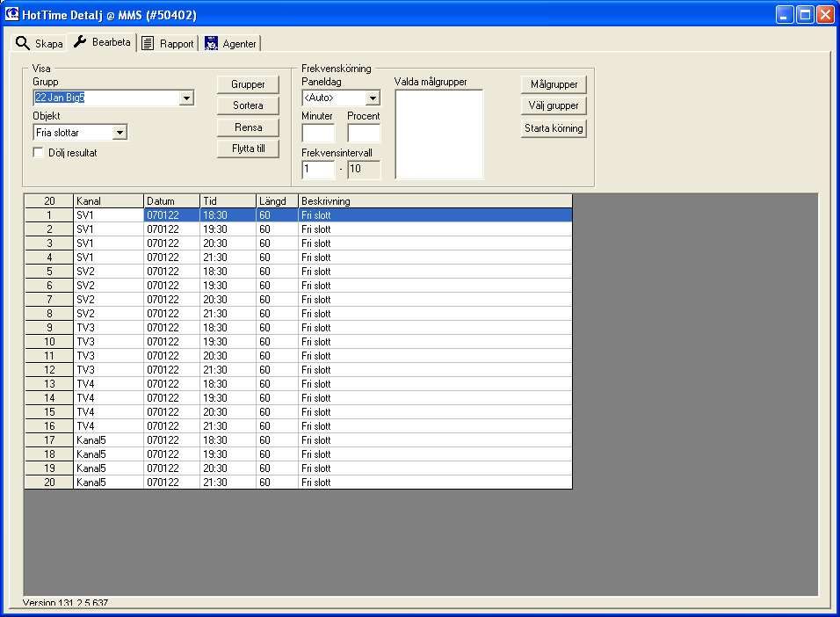This screenshot has width=840, height=617.
Task: Click SV2 in row 5
Action: pyautogui.click(x=108, y=272)
